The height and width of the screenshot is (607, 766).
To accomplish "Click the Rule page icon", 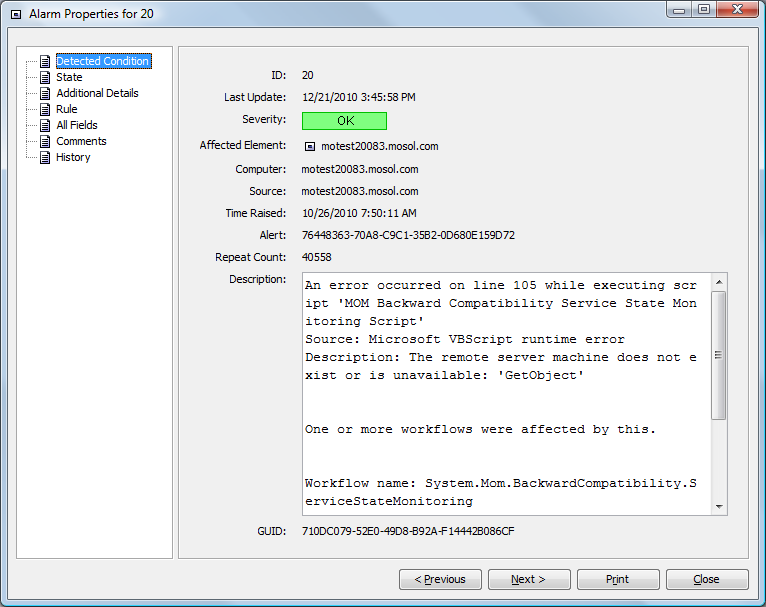I will (45, 109).
